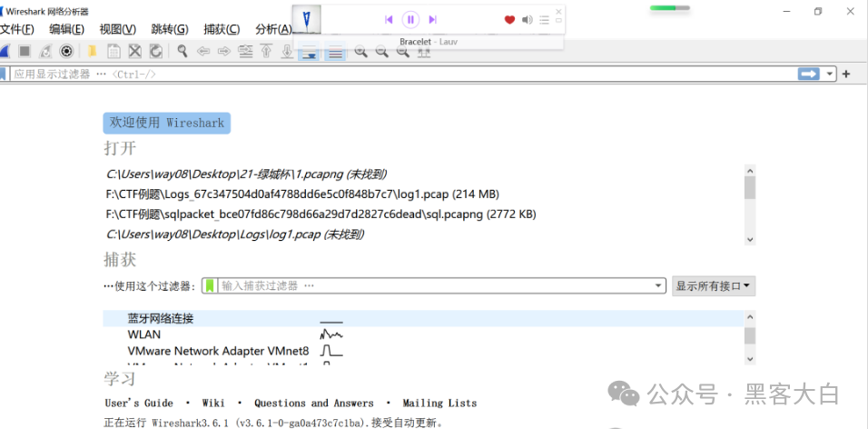The image size is (868, 429).
Task: Expand capture filter history dropdown
Action: (x=659, y=286)
